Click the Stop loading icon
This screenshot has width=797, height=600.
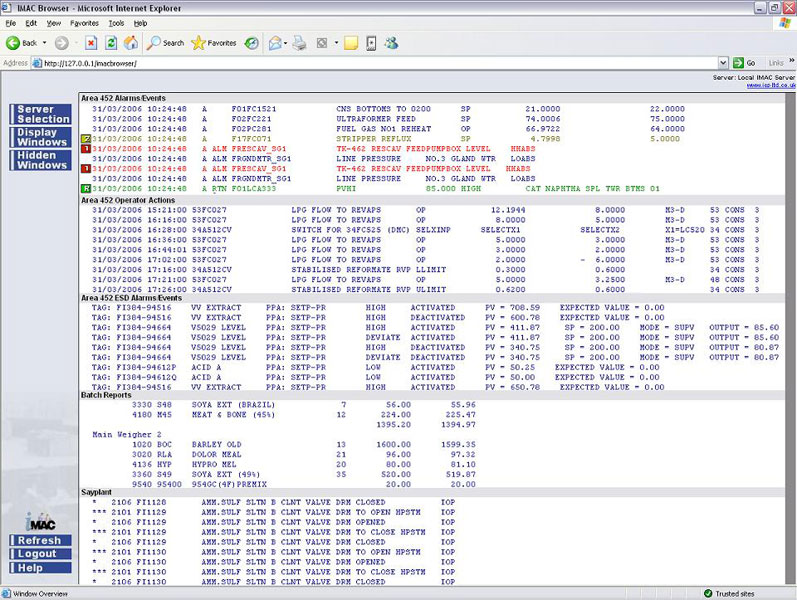(x=91, y=43)
